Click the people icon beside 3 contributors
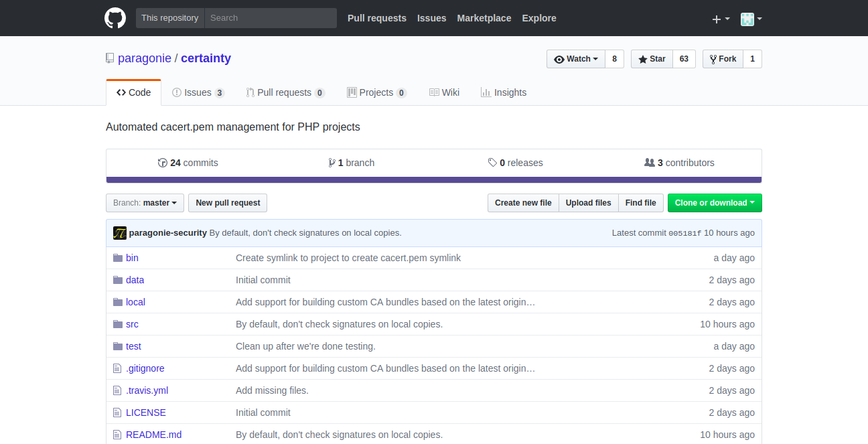This screenshot has height=444, width=868. coord(649,163)
